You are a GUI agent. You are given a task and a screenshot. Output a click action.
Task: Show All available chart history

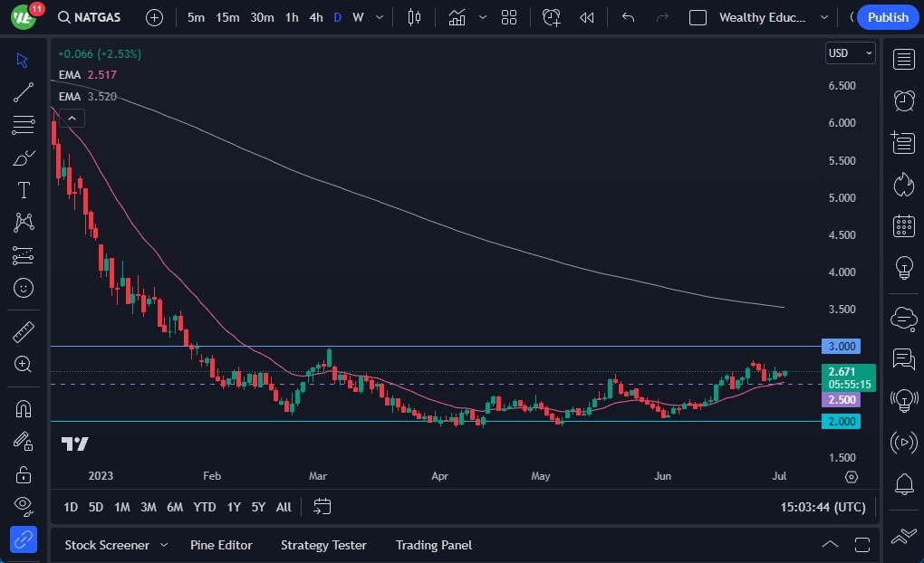point(284,507)
